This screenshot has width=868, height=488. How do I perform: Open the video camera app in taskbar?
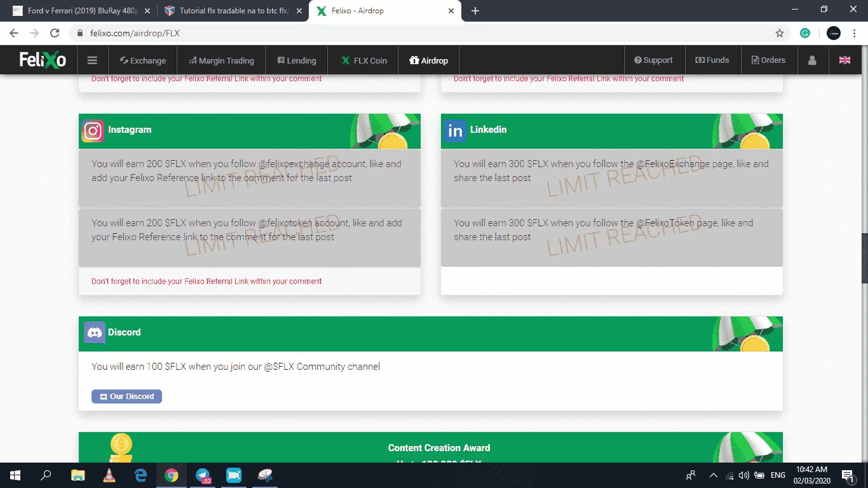click(234, 475)
